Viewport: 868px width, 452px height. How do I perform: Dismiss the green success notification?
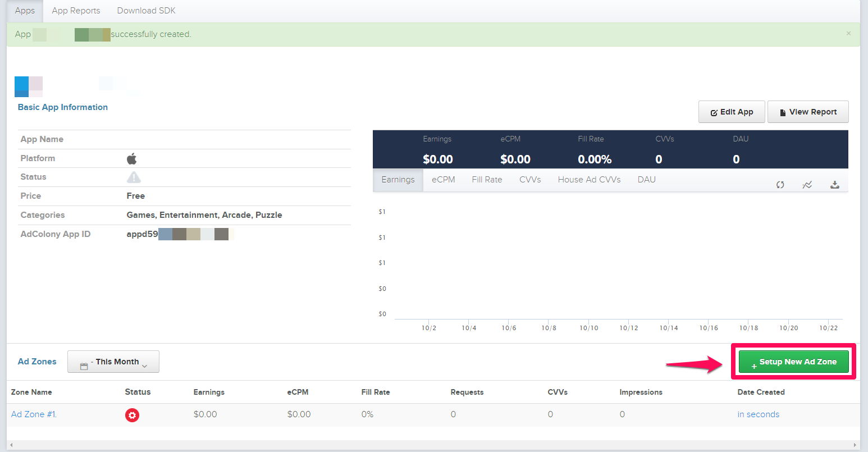(x=848, y=34)
